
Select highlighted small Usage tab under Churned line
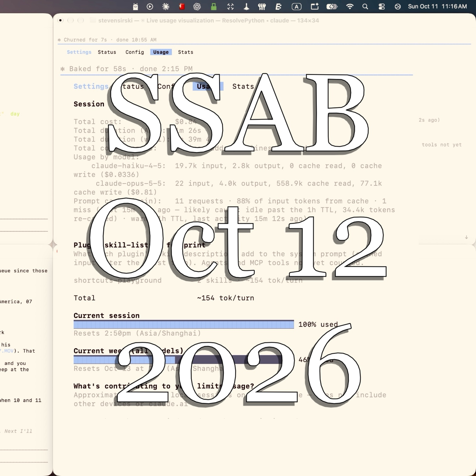click(161, 52)
